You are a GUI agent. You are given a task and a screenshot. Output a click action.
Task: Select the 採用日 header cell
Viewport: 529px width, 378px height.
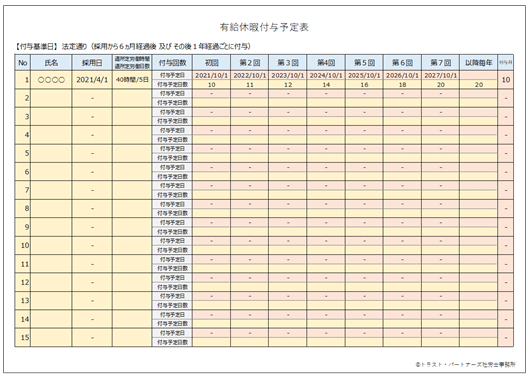[92, 62]
